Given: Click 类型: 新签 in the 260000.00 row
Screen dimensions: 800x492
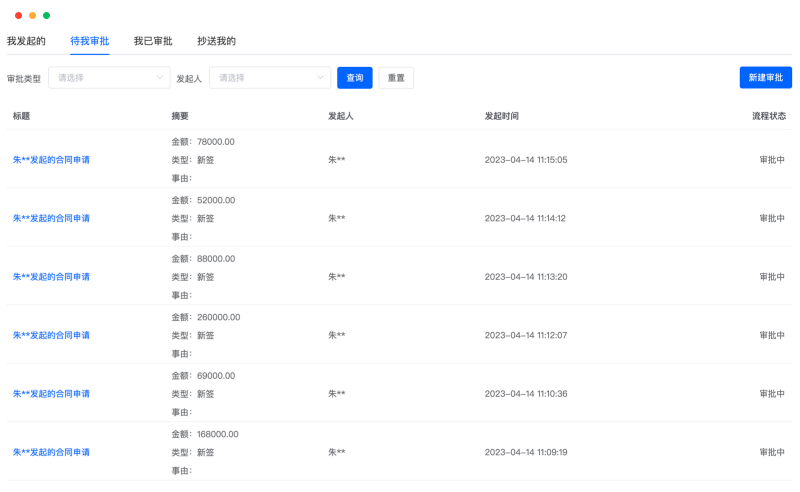Looking at the screenshot, I should point(193,335).
